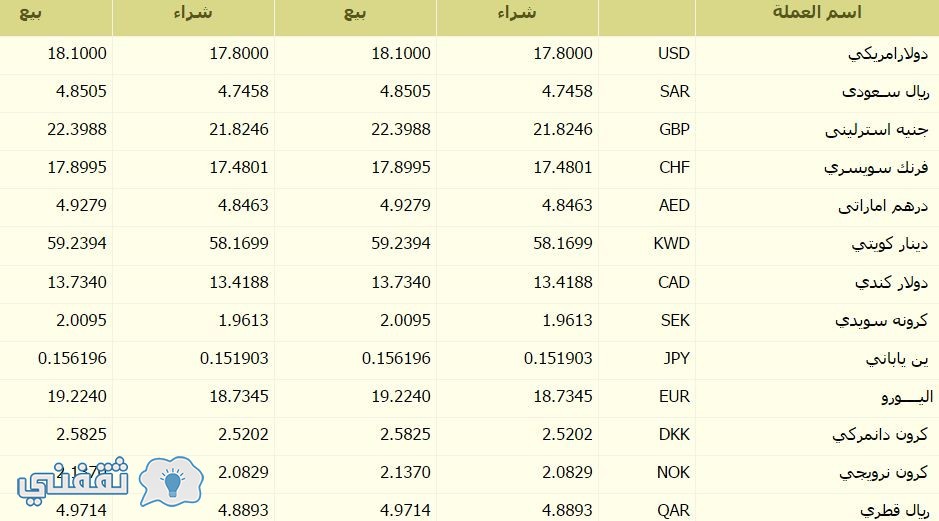Click the ثقفني watermark logo text
939x521 pixels.
(73, 481)
